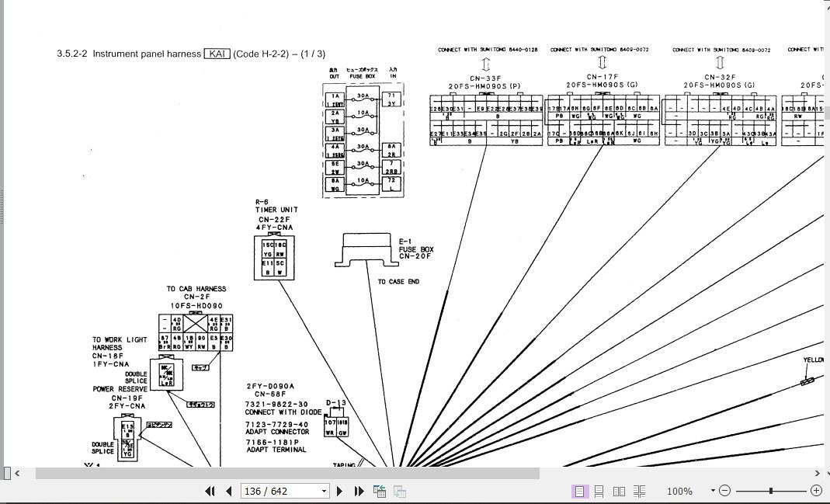Jump to the last page

coord(359,492)
